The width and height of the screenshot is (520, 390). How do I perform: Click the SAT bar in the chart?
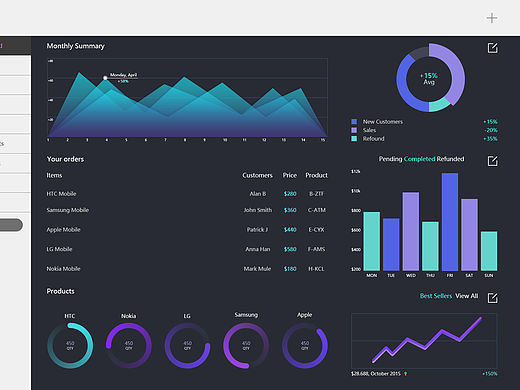click(x=469, y=235)
